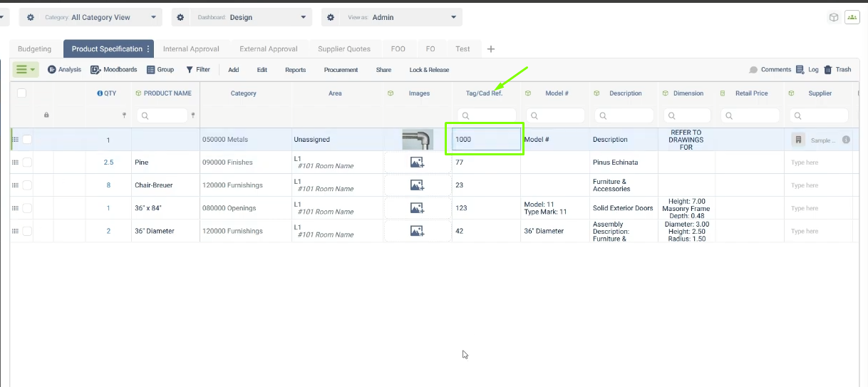View the activity Log
868x387 pixels.
coord(807,70)
